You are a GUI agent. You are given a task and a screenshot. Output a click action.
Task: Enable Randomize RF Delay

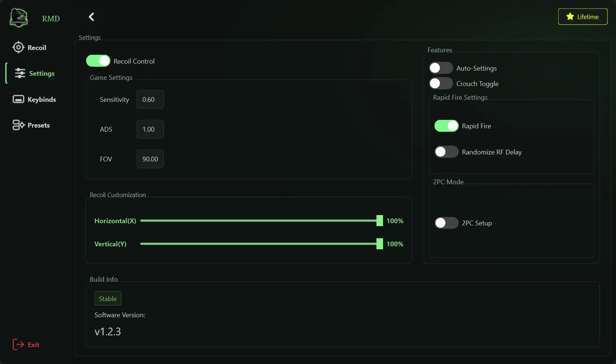(x=446, y=152)
